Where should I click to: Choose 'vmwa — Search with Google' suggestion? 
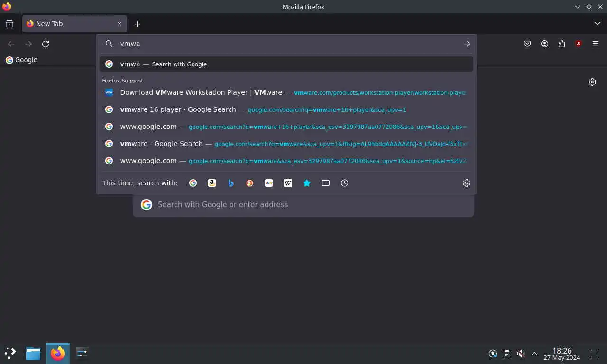pos(286,64)
